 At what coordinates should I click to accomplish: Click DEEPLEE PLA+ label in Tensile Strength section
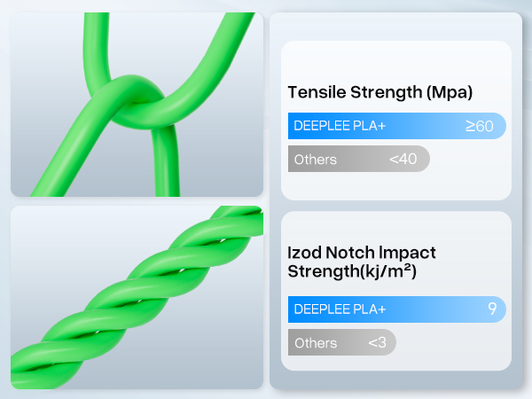(x=340, y=126)
